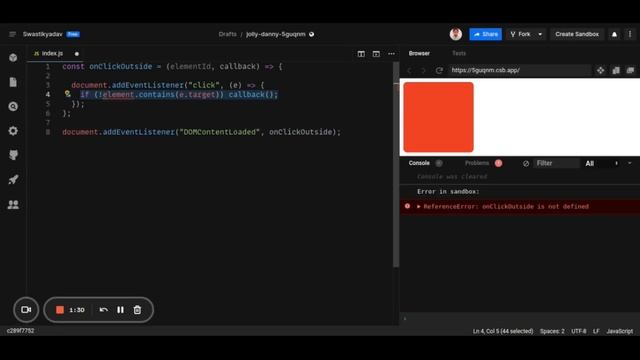
Task: Open the Problems tab
Action: pos(477,163)
